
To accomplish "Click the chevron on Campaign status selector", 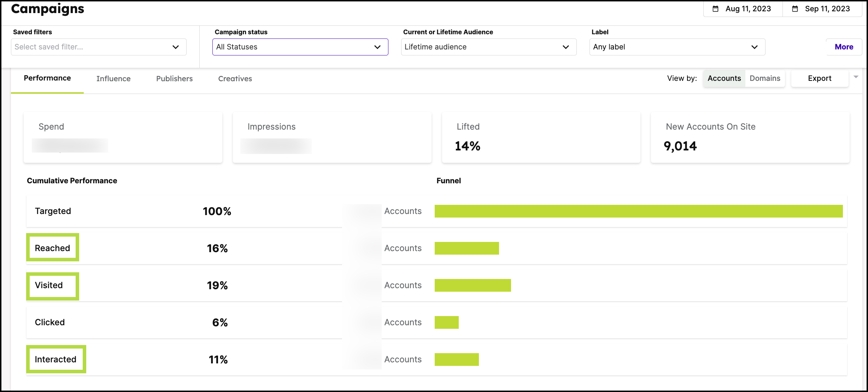I will (377, 47).
